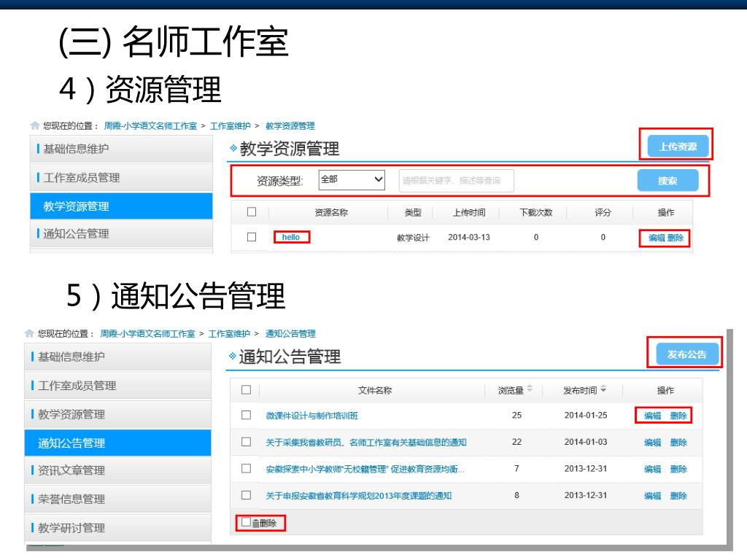Image resolution: width=747 pixels, height=560 pixels.
Task: Open the hello resource link
Action: [291, 237]
